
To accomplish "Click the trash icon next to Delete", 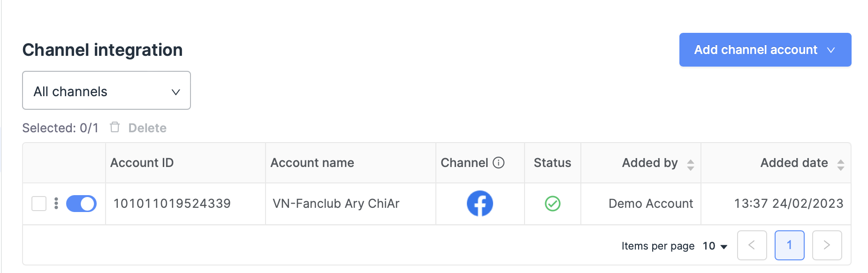I will pos(115,127).
